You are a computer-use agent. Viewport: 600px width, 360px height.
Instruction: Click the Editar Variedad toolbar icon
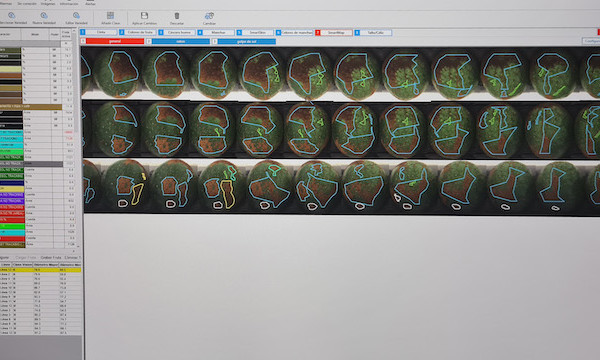[x=76, y=16]
